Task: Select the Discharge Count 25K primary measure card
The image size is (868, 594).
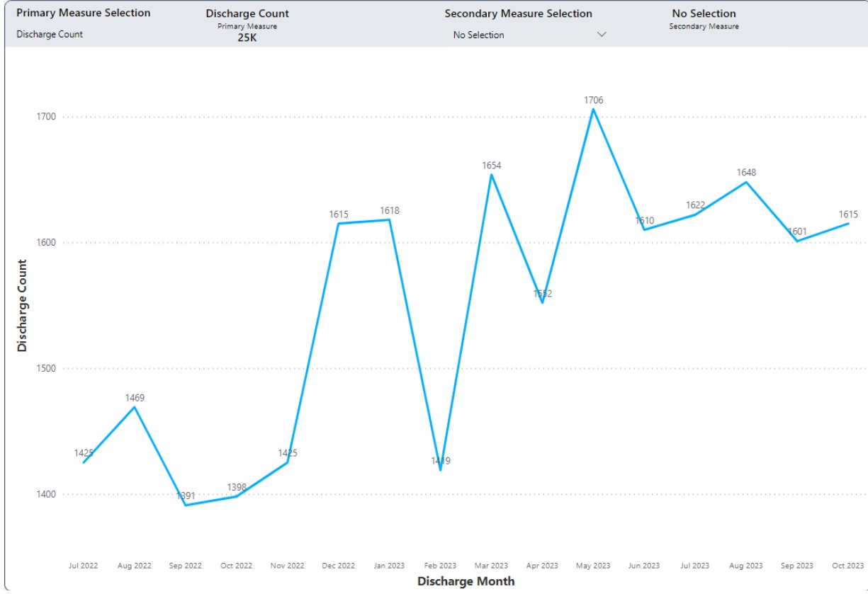Action: [247, 25]
